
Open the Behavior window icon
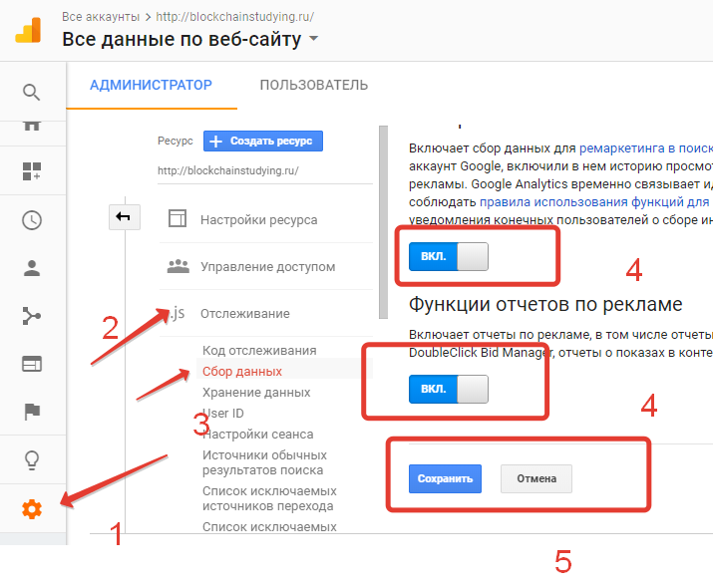(32, 364)
